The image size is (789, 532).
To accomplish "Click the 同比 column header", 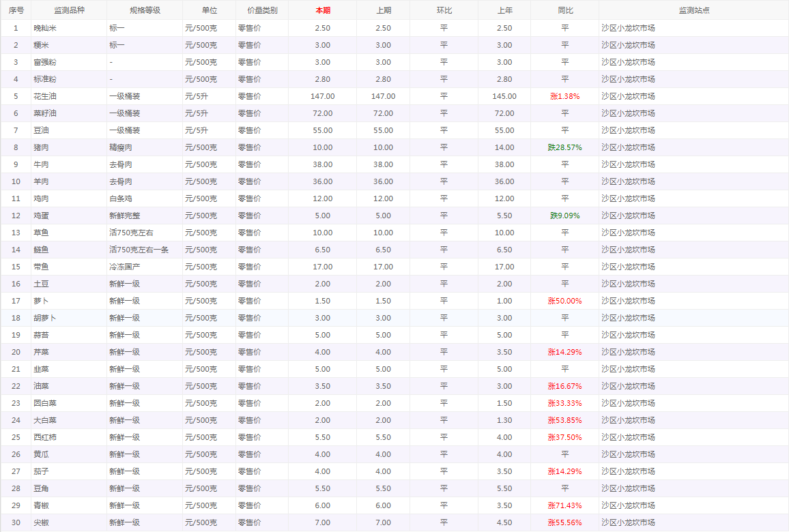I will [565, 10].
